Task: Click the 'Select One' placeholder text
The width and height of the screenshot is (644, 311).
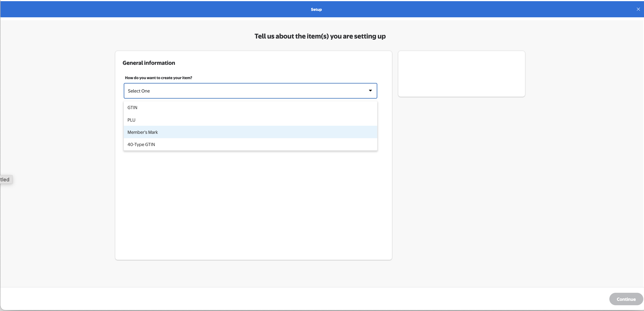Action: pyautogui.click(x=139, y=91)
